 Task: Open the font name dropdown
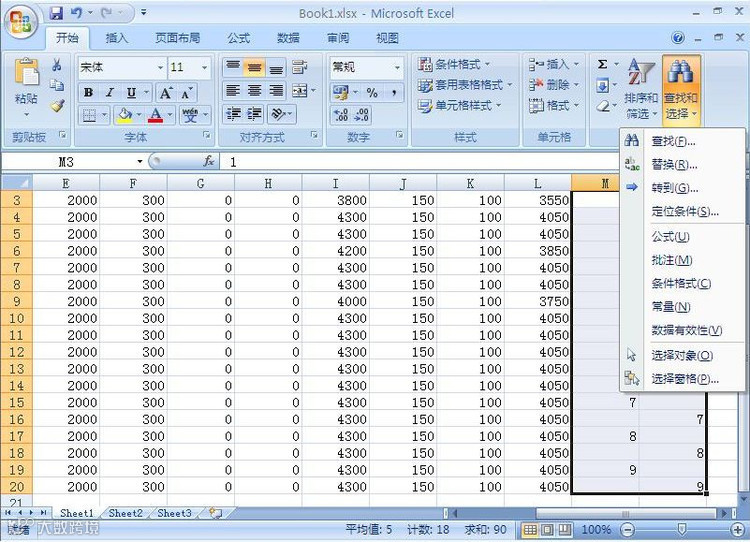(161, 67)
